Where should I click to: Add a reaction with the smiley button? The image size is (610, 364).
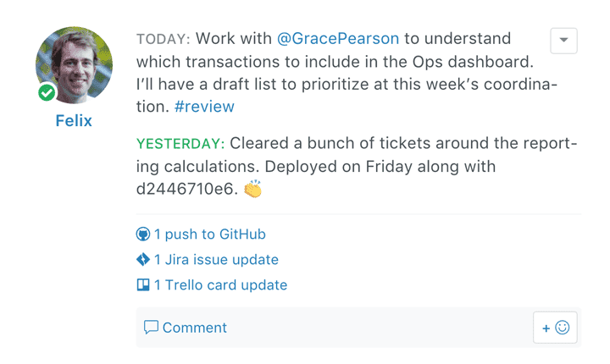pyautogui.click(x=555, y=328)
